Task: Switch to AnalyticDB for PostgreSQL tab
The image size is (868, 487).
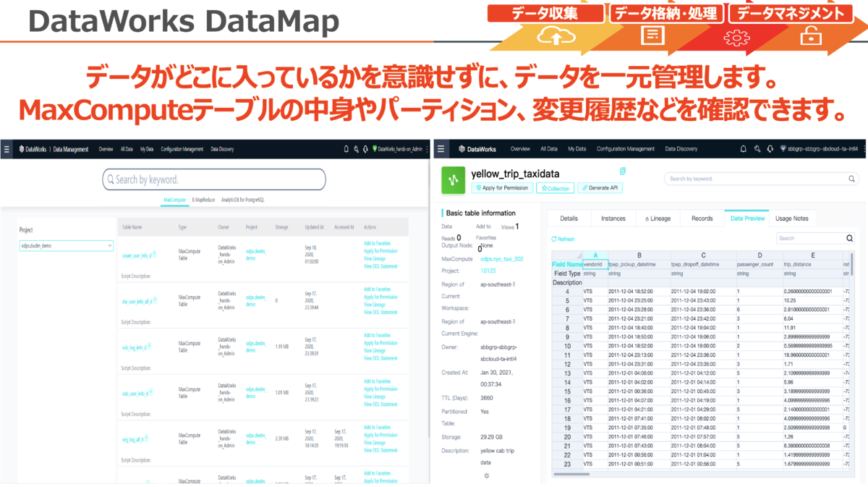Action: (x=242, y=199)
